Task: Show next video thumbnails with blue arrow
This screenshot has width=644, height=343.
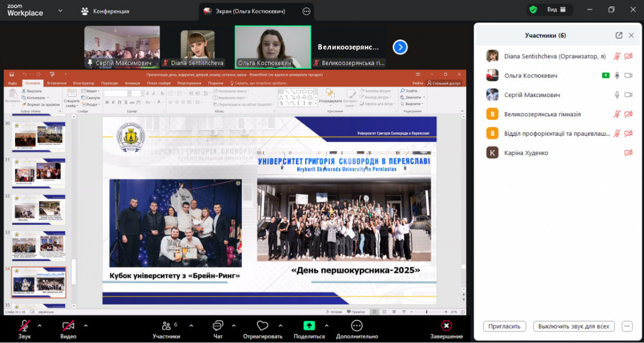Action: click(x=400, y=47)
